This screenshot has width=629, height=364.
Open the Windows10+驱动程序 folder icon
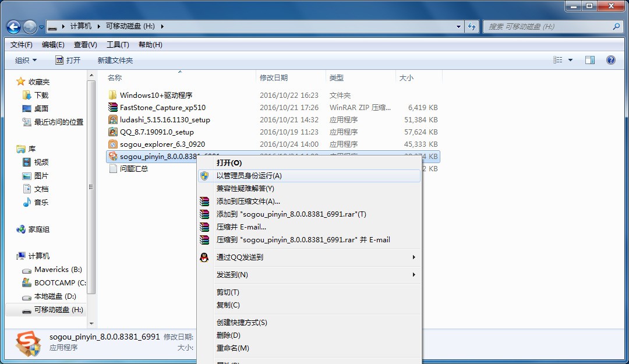(113, 96)
